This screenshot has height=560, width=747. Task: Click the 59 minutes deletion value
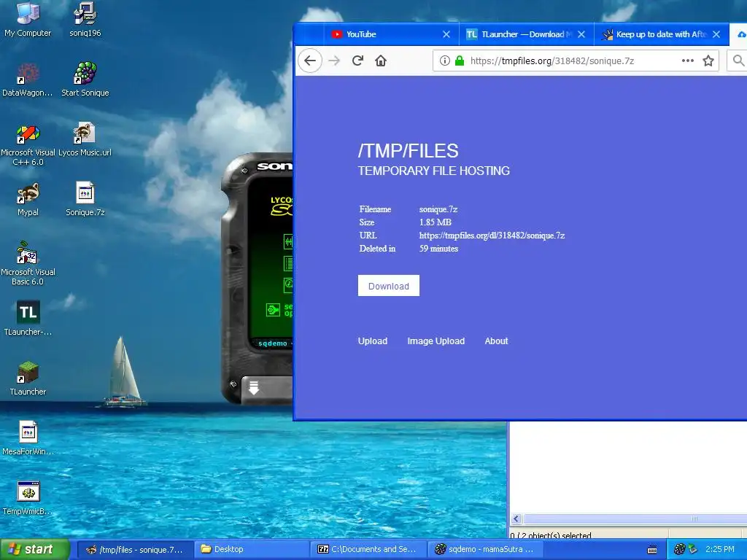[x=438, y=249]
